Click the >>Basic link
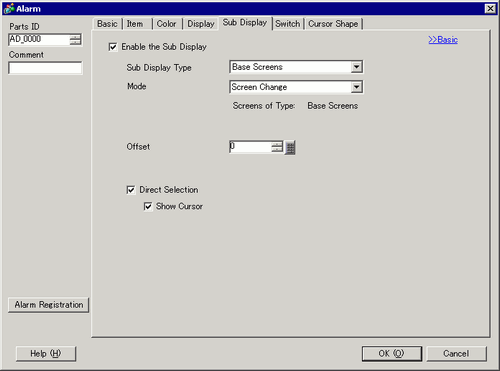The height and width of the screenshot is (371, 500). [443, 40]
